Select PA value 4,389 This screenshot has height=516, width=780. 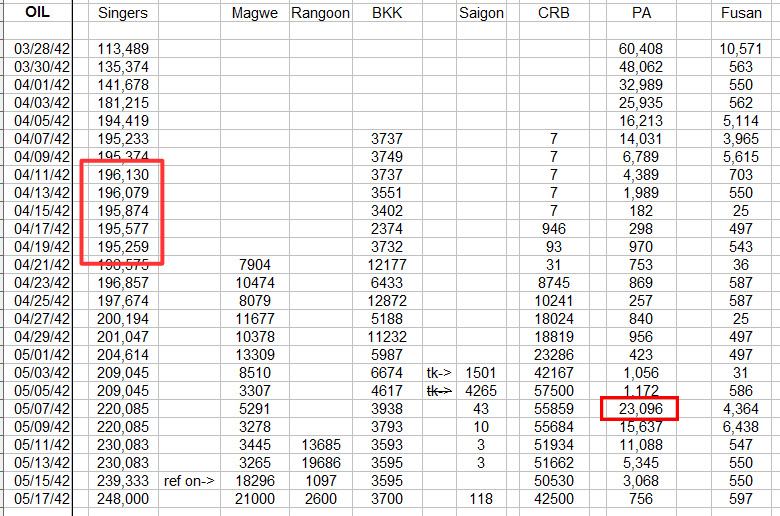pos(641,175)
